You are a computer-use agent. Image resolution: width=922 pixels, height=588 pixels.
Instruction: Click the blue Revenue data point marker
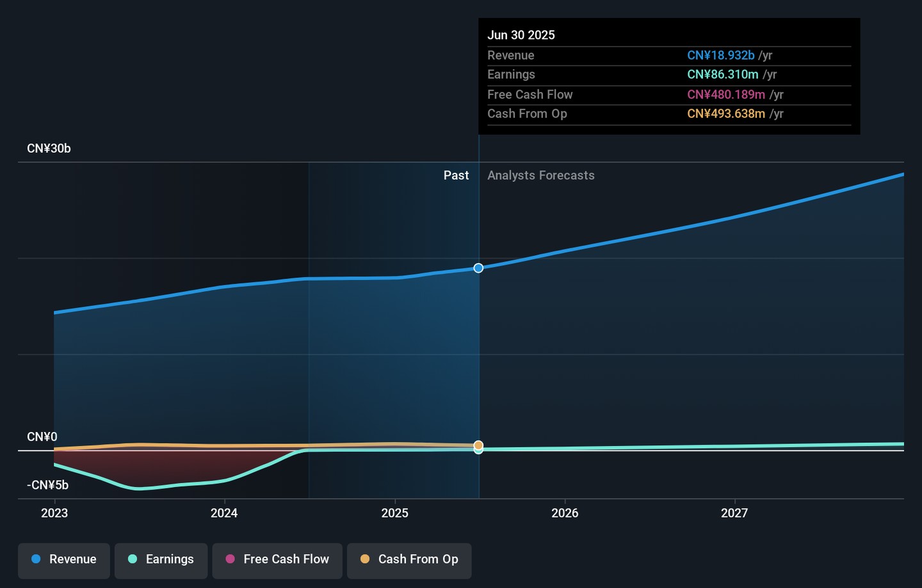click(x=478, y=268)
